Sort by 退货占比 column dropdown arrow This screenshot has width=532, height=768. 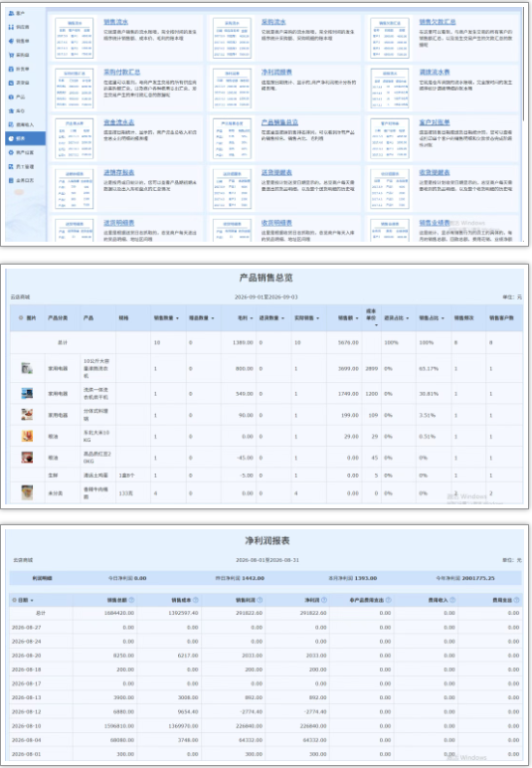click(407, 318)
